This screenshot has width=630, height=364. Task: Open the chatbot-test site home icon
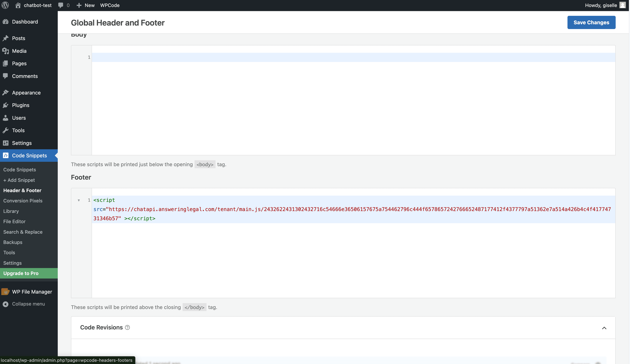18,5
